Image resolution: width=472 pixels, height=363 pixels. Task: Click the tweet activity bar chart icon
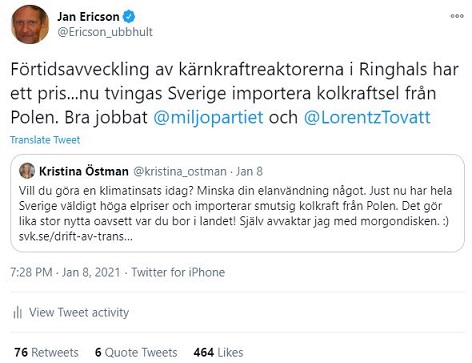click(17, 313)
